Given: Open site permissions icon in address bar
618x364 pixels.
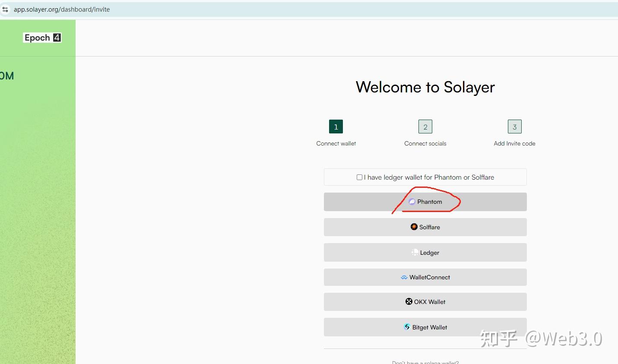Looking at the screenshot, I should (x=5, y=9).
